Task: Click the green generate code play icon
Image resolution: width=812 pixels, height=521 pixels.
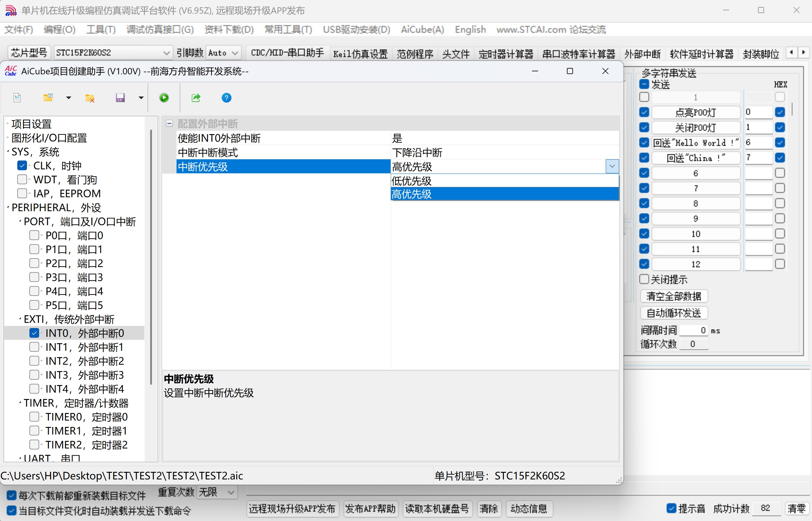Action: coord(164,98)
